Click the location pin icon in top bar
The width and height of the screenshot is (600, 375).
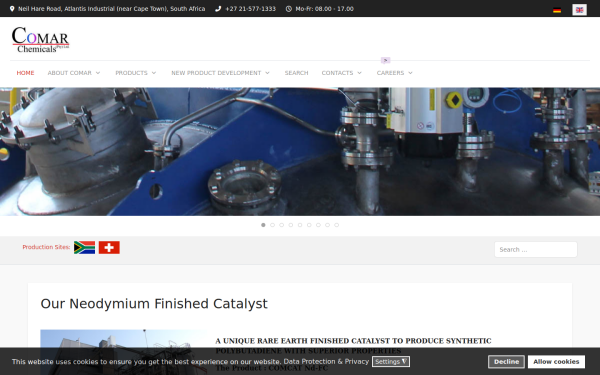(x=12, y=9)
